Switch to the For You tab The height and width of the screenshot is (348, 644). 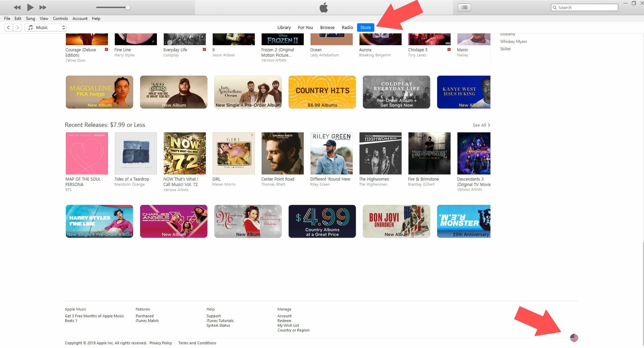(x=305, y=28)
